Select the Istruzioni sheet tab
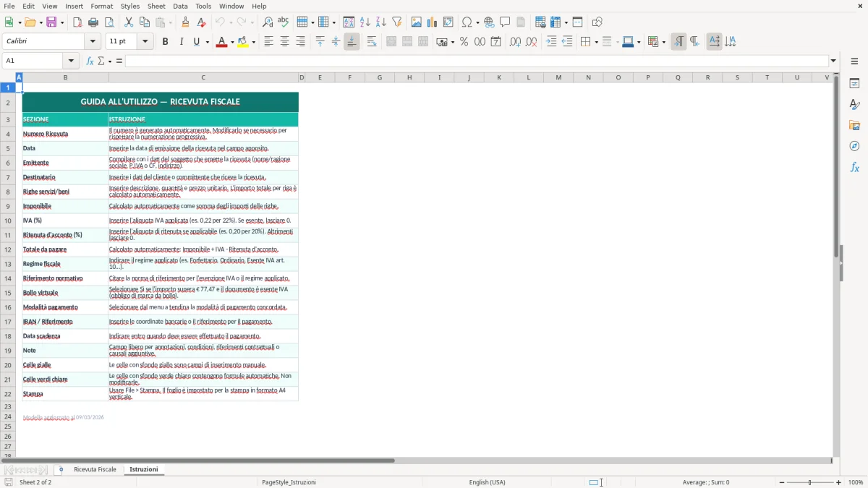Image resolution: width=868 pixels, height=488 pixels. coord(144,469)
